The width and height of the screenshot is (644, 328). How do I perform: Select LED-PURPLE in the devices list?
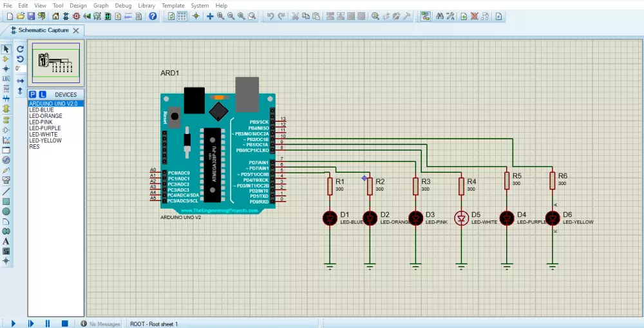coord(45,128)
